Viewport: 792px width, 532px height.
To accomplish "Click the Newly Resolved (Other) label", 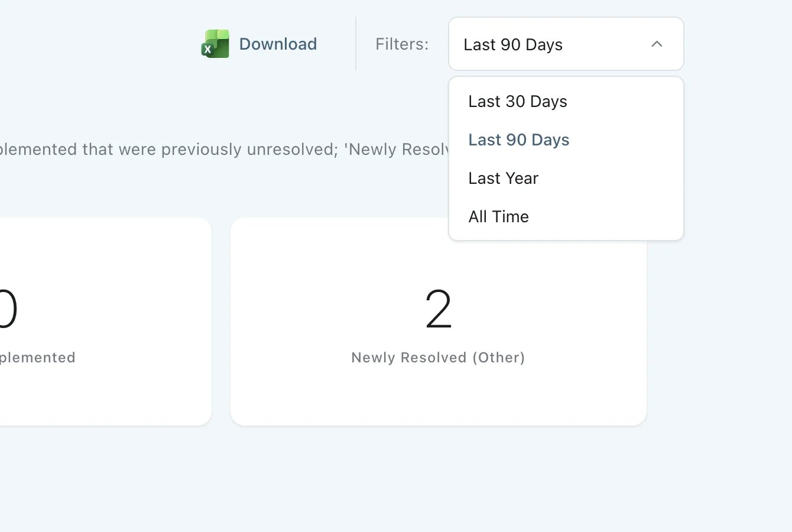I will 438,358.
